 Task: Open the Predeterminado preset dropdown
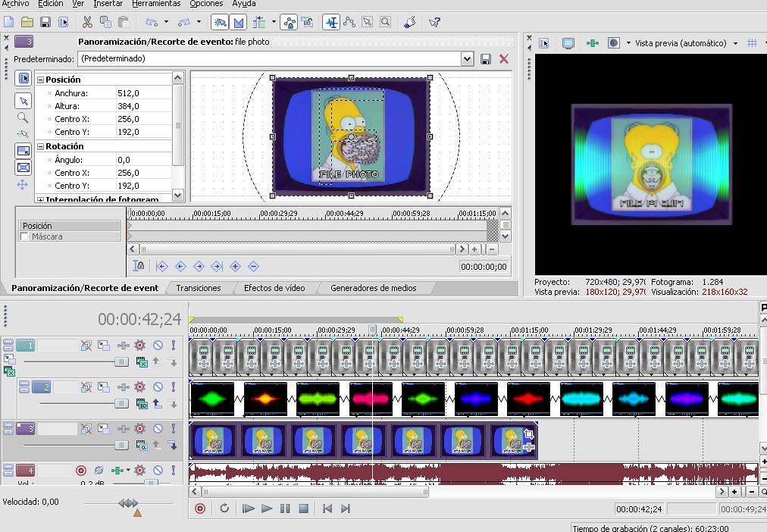coord(467,59)
